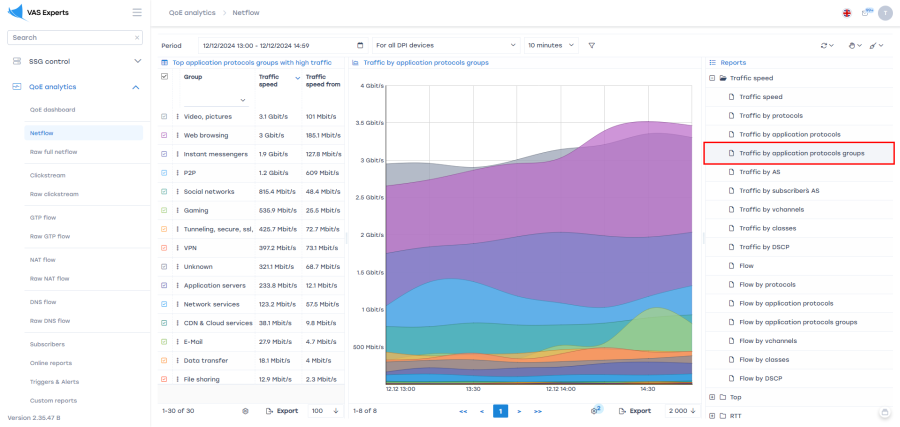Image resolution: width=900 pixels, height=427 pixels.
Task: Click the filter funnel icon
Action: pos(591,45)
